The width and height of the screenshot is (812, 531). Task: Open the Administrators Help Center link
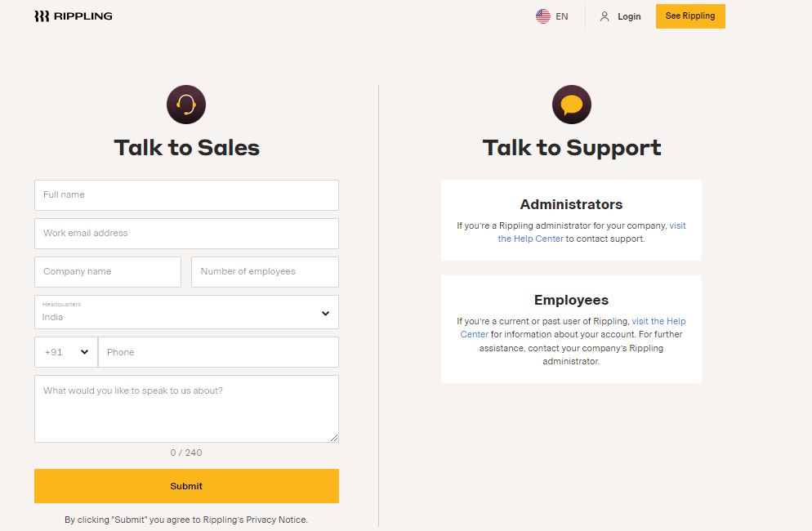tap(592, 232)
